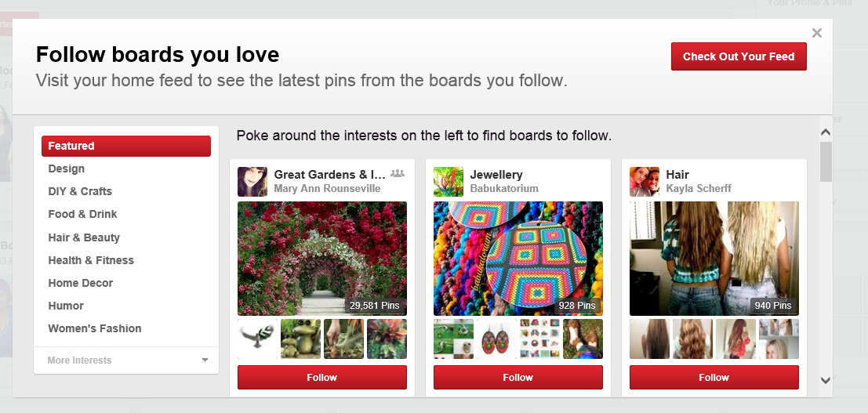
Task: Open the colorful crochet jewellery cover image
Action: coord(518,258)
